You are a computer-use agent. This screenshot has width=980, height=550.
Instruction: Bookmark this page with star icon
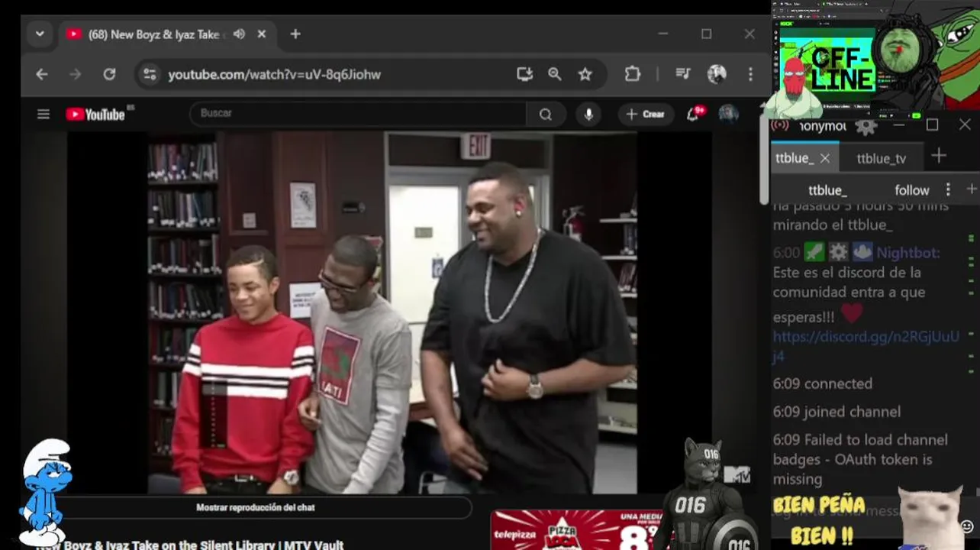coord(585,74)
